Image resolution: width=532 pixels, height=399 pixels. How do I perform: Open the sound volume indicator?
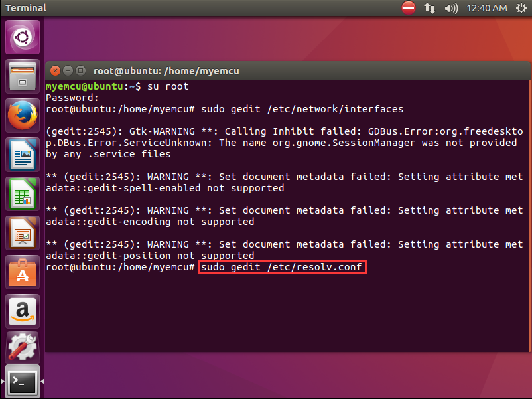tap(451, 8)
